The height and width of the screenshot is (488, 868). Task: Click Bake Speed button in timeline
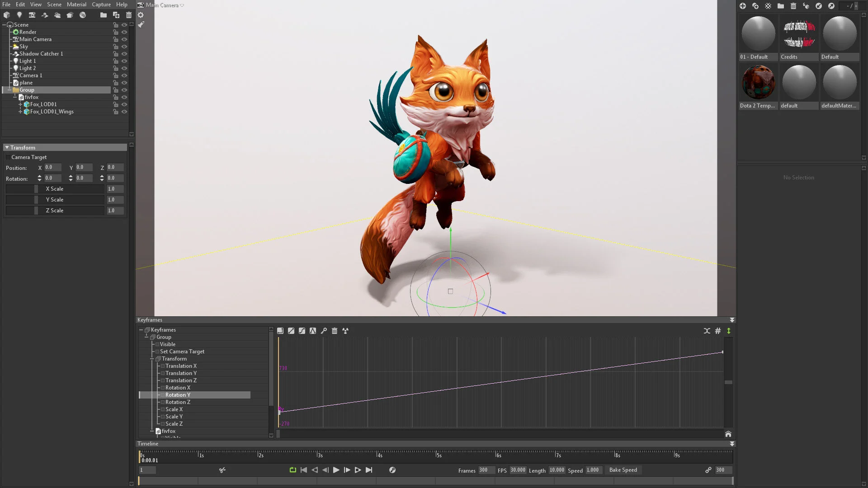click(623, 469)
